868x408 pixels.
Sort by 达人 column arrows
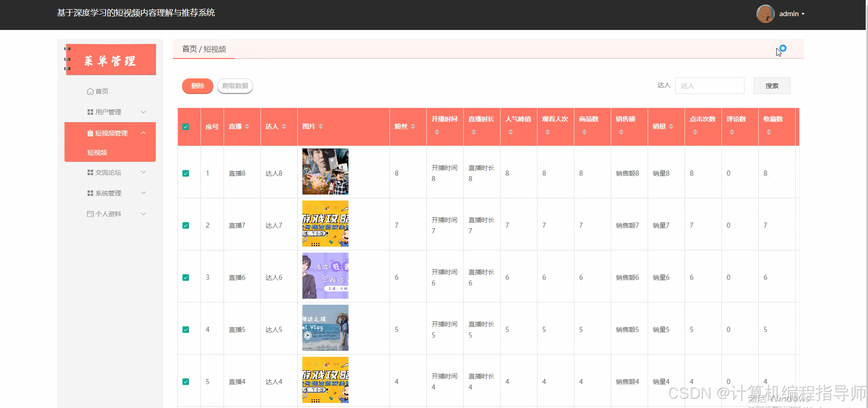pyautogui.click(x=284, y=126)
